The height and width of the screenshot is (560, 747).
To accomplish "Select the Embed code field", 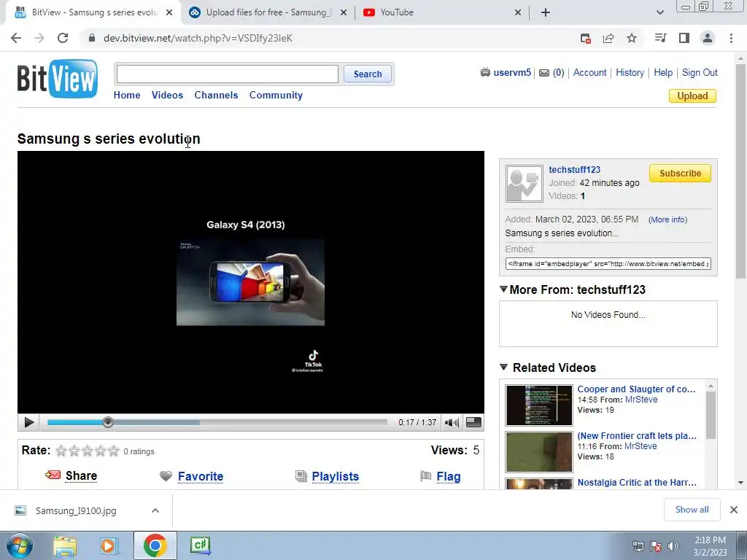I will [x=608, y=263].
